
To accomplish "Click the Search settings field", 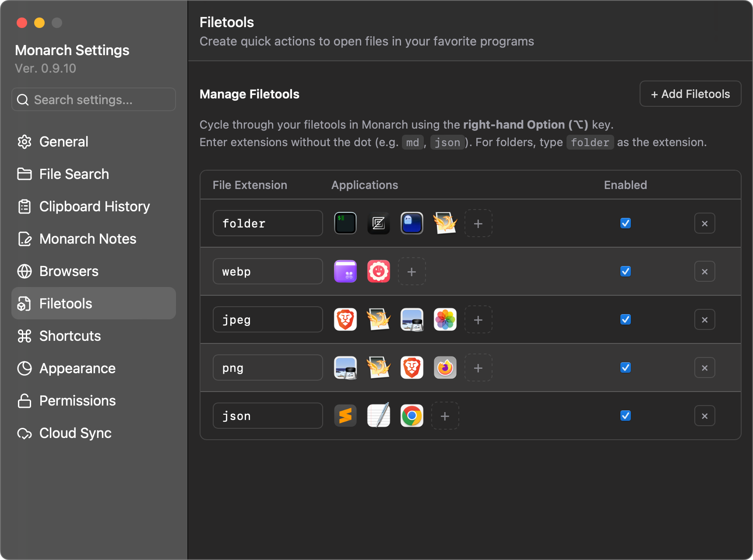I will tap(94, 100).
